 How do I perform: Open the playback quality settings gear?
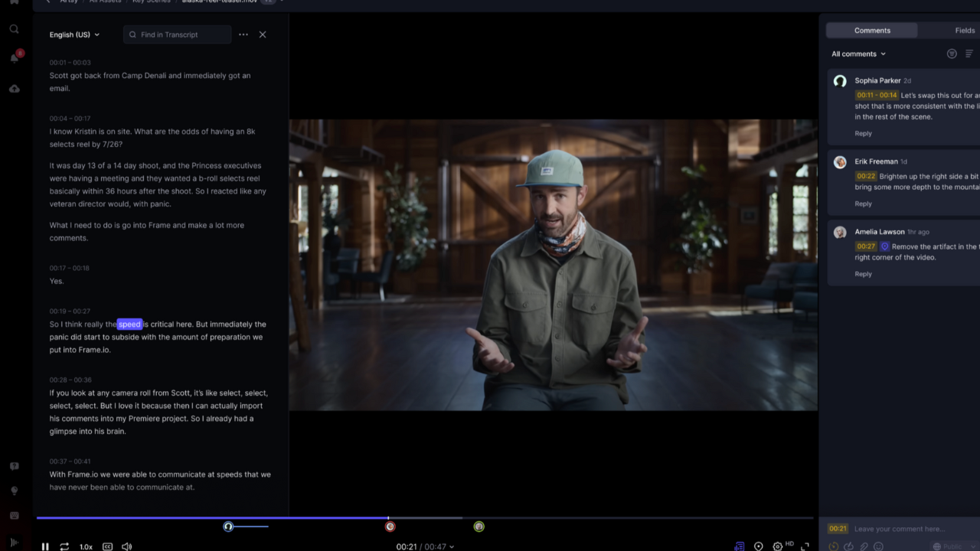tap(778, 546)
